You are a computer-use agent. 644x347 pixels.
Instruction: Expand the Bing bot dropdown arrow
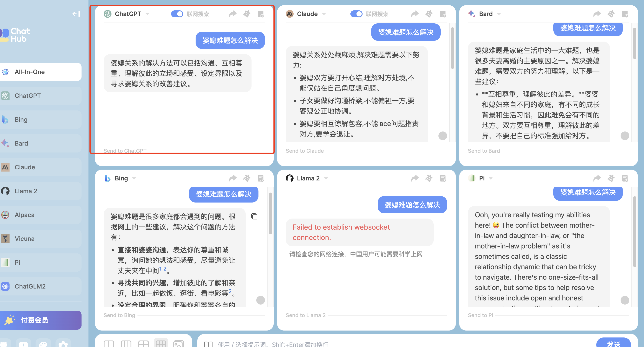click(134, 178)
